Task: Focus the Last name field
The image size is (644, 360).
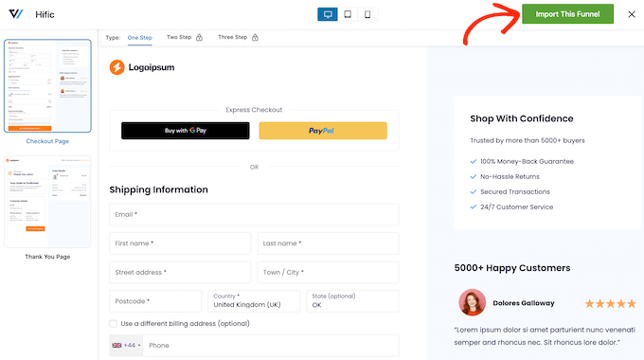Action: pos(328,243)
